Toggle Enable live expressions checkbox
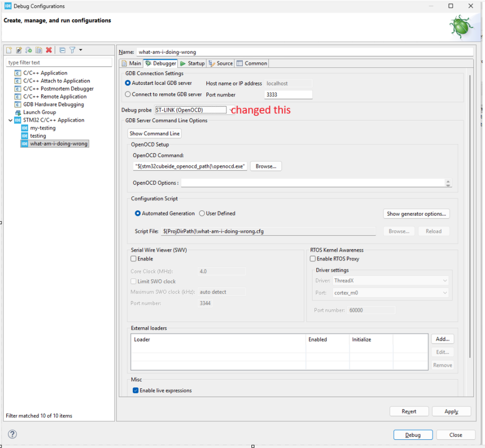 [135, 390]
